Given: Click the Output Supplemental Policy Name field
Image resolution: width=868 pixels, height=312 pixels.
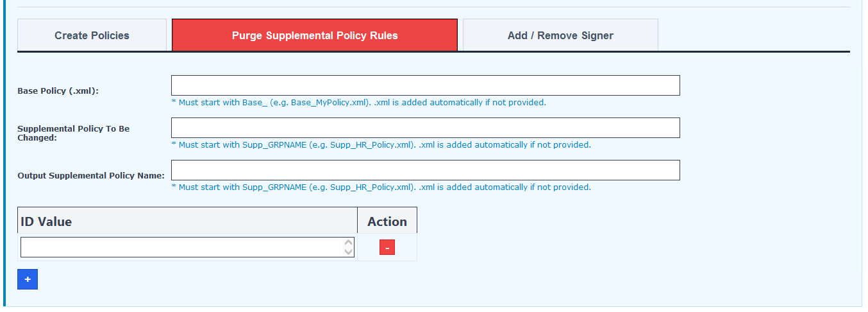Looking at the screenshot, I should click(x=425, y=170).
